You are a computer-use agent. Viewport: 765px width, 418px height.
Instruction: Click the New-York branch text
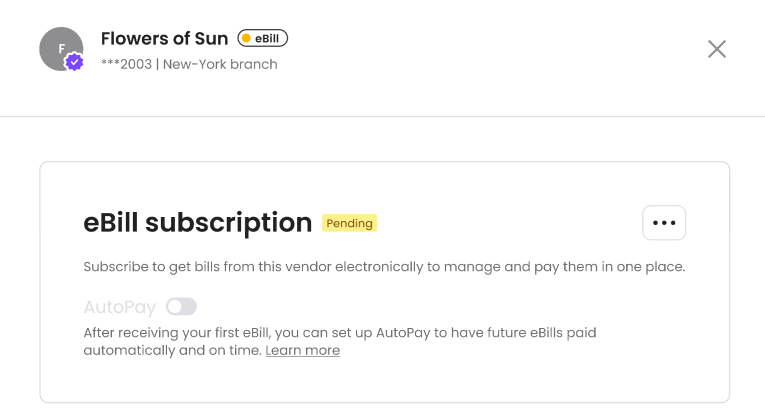[220, 64]
